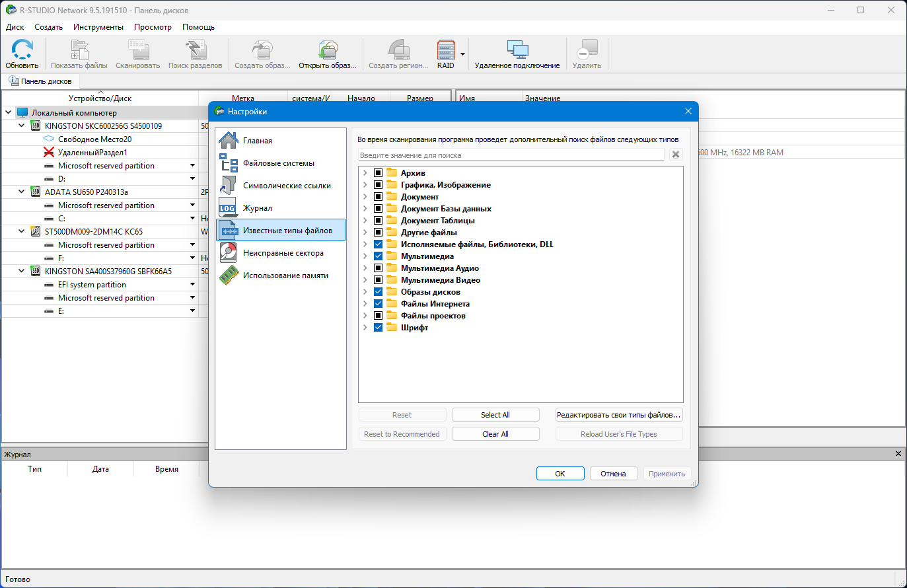This screenshot has height=588, width=907.
Task: Select Символические ссылки settings icon
Action: click(x=229, y=186)
